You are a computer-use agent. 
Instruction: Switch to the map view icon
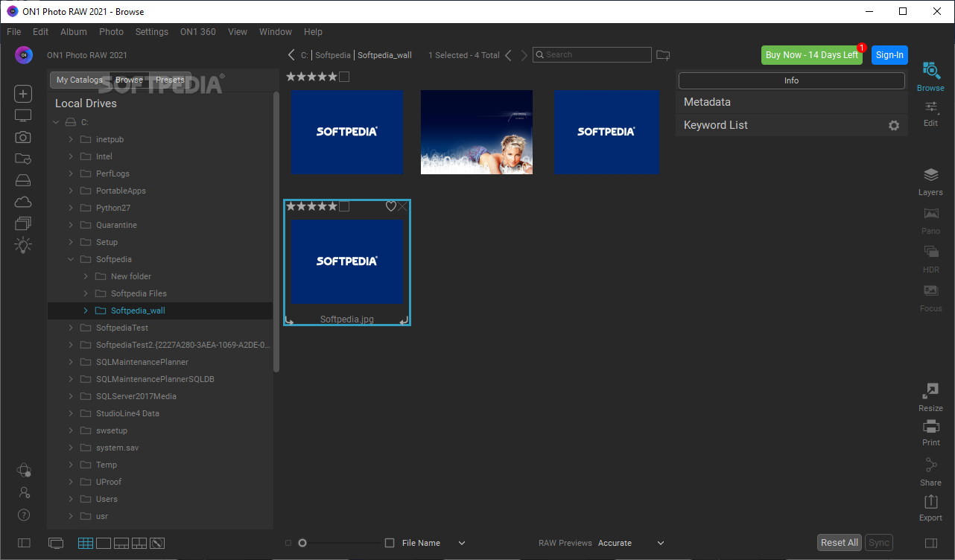[157, 543]
